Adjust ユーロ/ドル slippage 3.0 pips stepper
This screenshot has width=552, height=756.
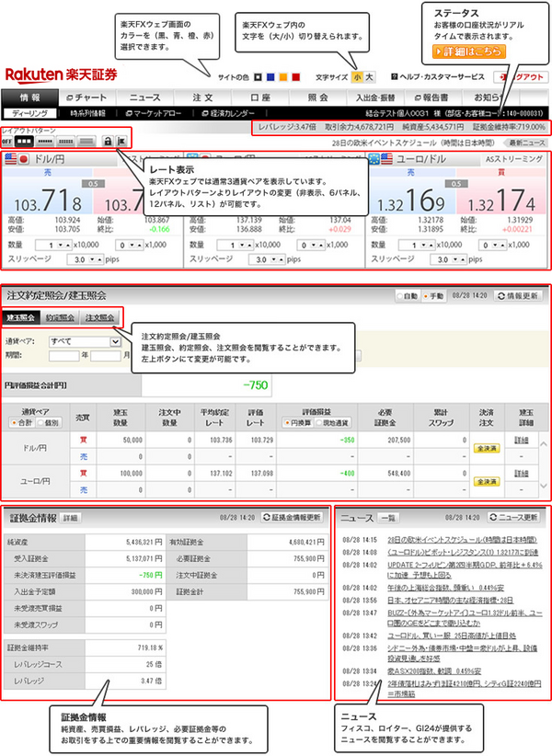(449, 259)
